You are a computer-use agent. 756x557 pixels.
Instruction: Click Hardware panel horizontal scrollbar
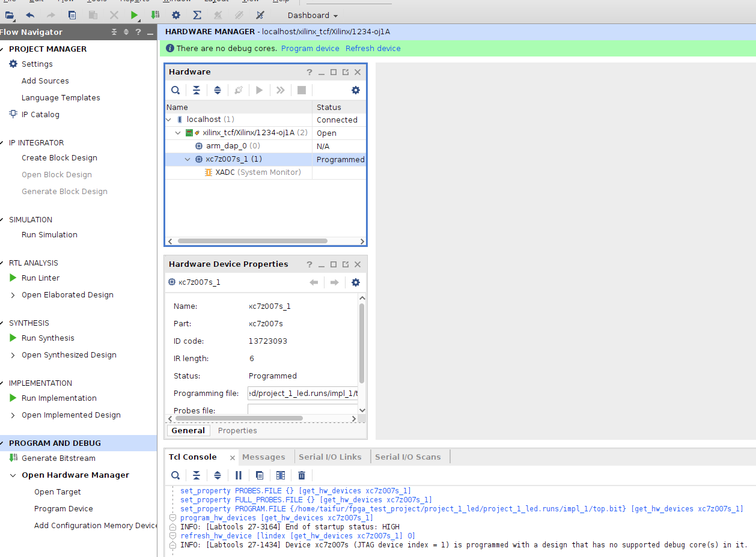tap(251, 241)
